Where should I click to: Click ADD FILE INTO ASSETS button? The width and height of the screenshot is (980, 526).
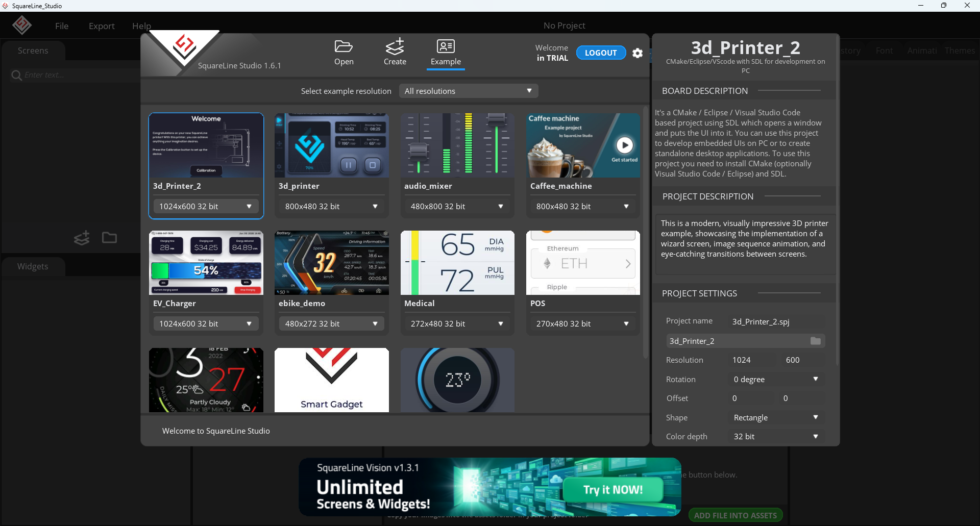[x=735, y=515]
